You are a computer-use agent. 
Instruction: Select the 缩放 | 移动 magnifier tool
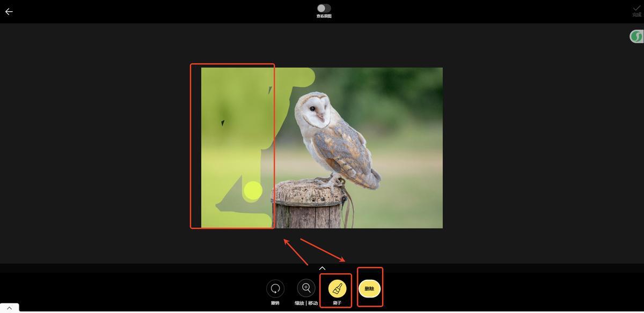click(306, 288)
